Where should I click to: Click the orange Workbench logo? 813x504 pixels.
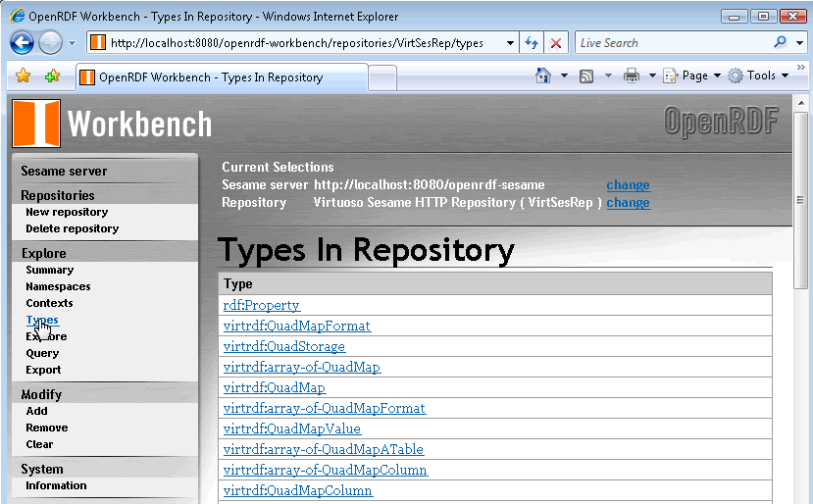(36, 124)
